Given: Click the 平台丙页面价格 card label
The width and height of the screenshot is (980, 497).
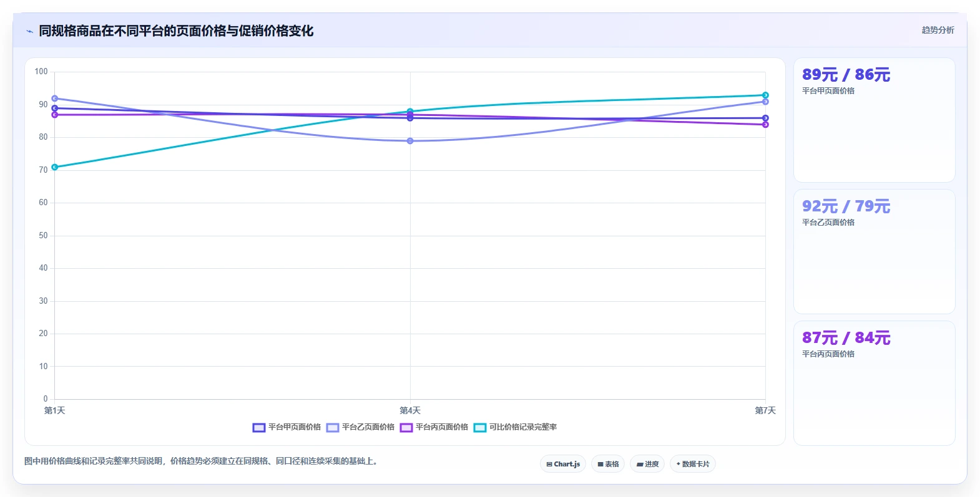Looking at the screenshot, I should click(x=828, y=354).
